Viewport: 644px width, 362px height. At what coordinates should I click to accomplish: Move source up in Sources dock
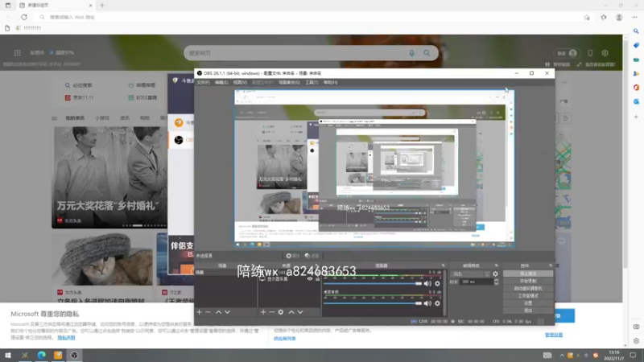click(x=291, y=312)
